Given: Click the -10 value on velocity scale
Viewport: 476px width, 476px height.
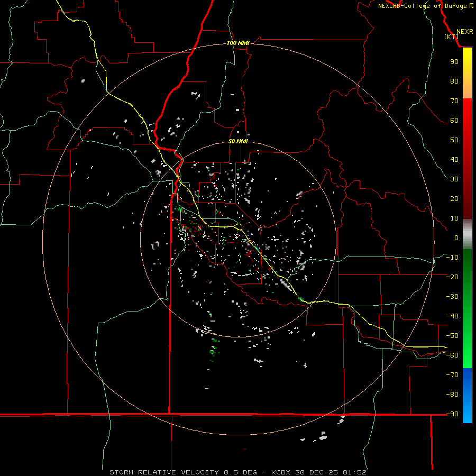Looking at the screenshot, I should tap(452, 258).
